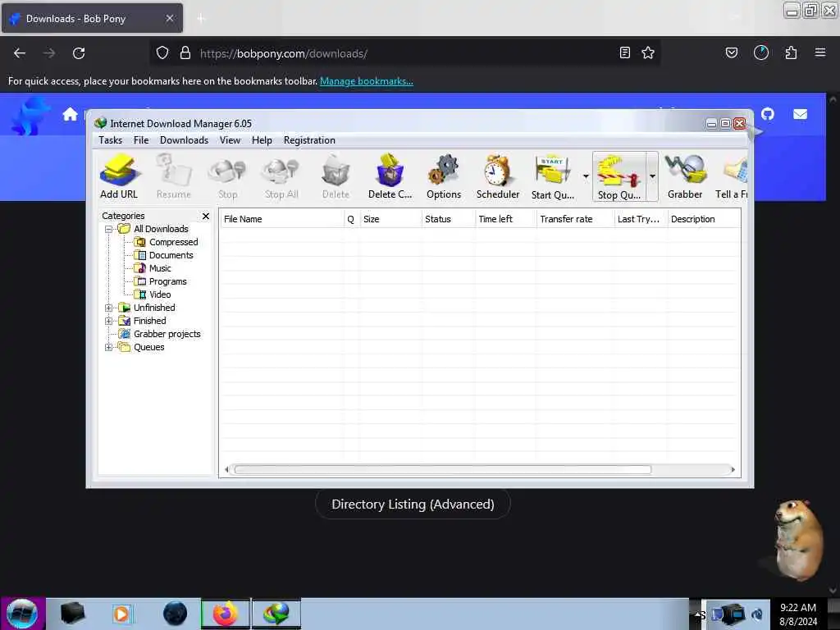Toggle Reader View icon in address bar

624,53
